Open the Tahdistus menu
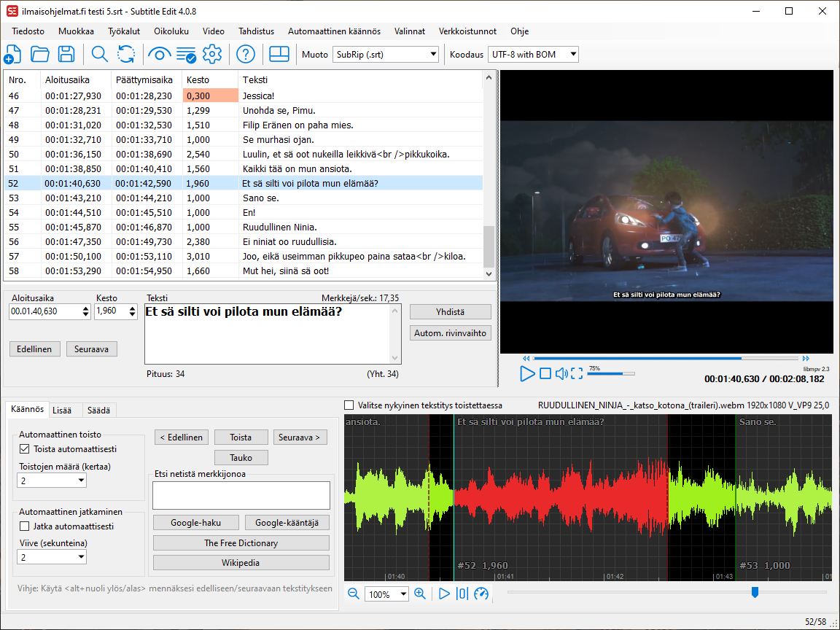The width and height of the screenshot is (840, 630). click(256, 31)
